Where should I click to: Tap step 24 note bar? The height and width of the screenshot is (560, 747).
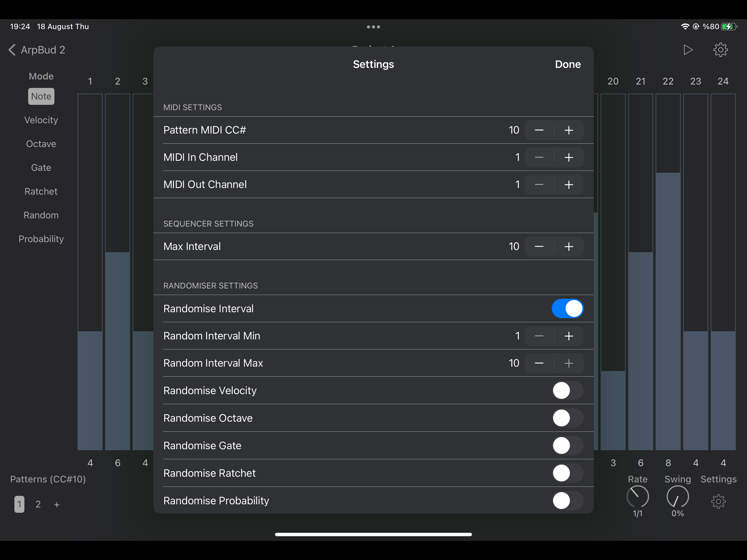(723, 272)
